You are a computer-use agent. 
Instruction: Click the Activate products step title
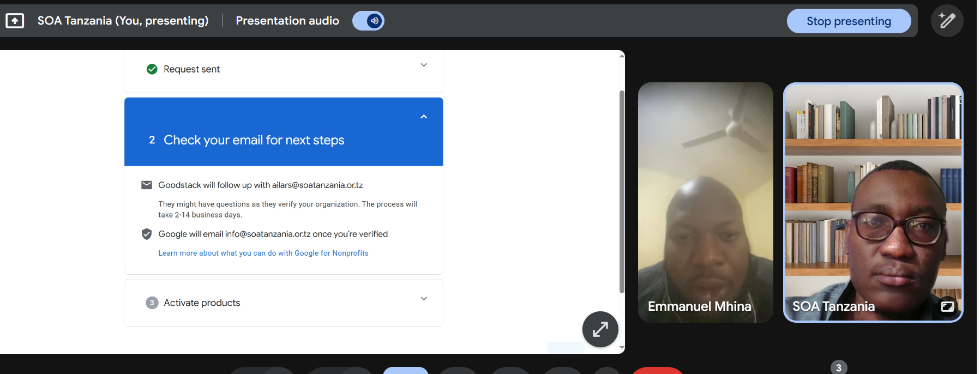[202, 303]
